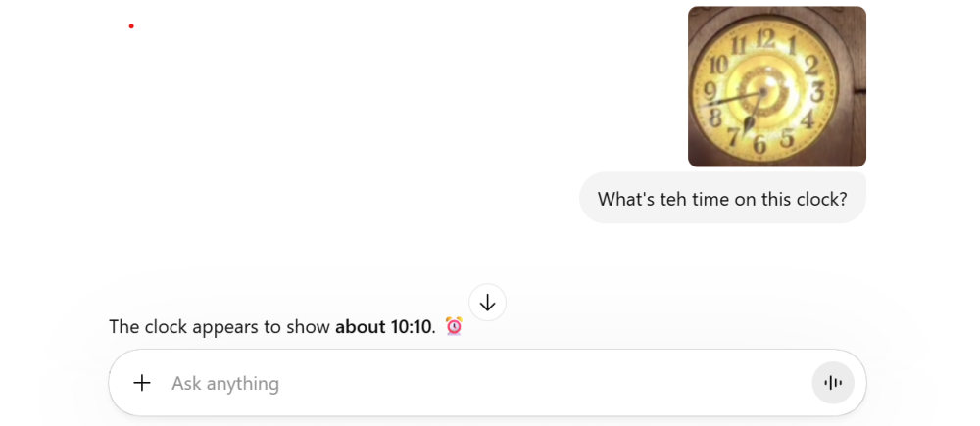
Task: Click the center hub of the clock face
Action: point(761,93)
